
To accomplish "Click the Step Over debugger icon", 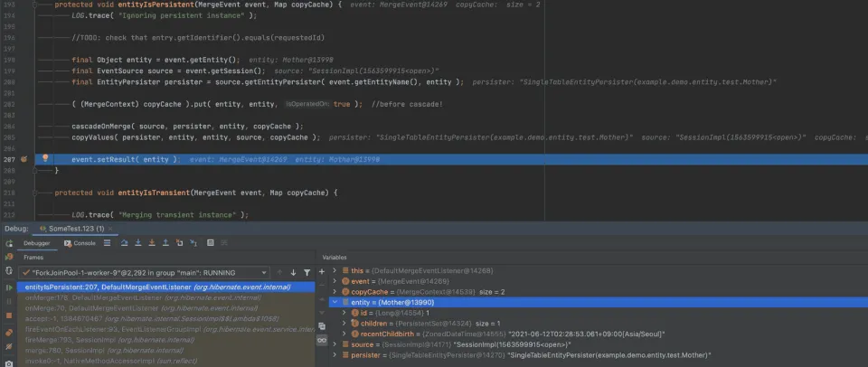I will coord(125,243).
